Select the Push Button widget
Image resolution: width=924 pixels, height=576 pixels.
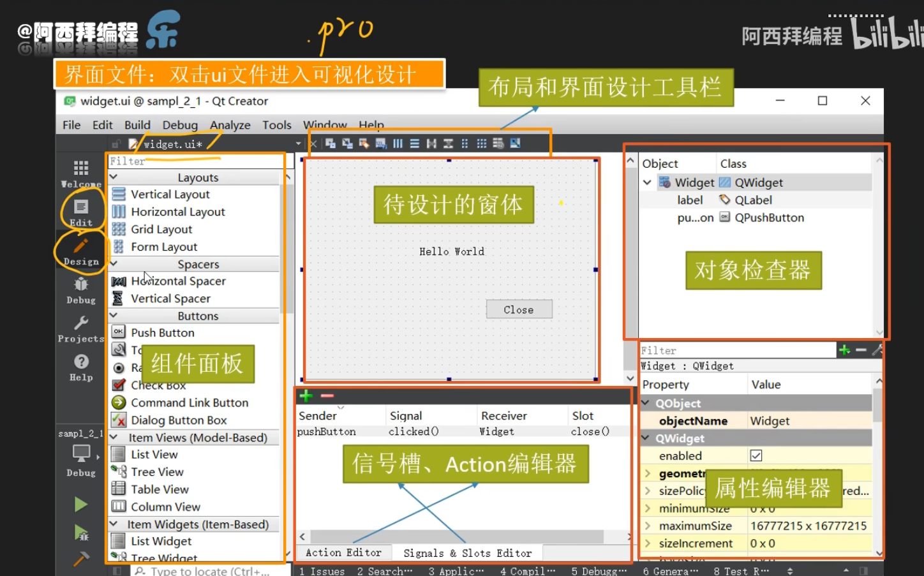pos(163,332)
